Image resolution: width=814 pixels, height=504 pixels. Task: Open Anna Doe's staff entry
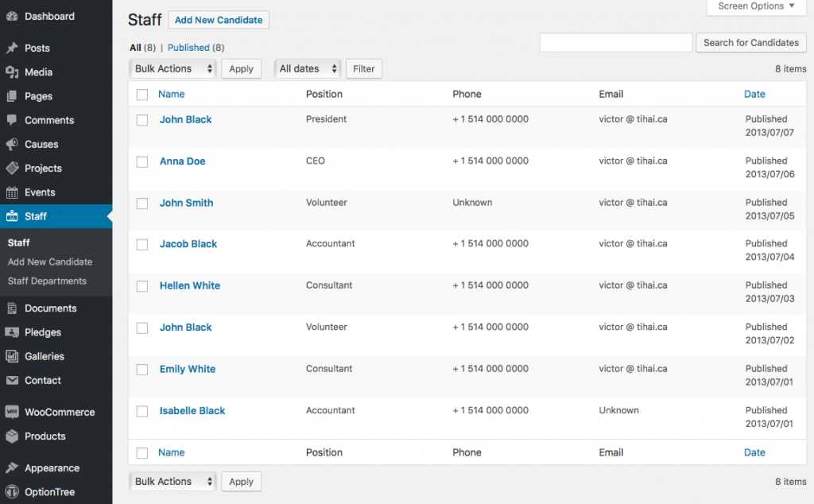[182, 161]
